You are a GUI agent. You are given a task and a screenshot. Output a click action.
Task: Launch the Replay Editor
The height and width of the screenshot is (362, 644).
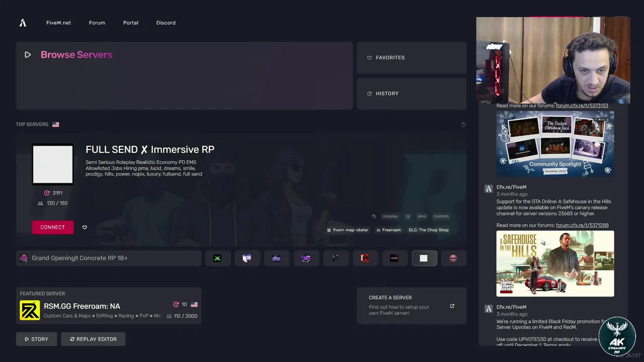(93, 339)
